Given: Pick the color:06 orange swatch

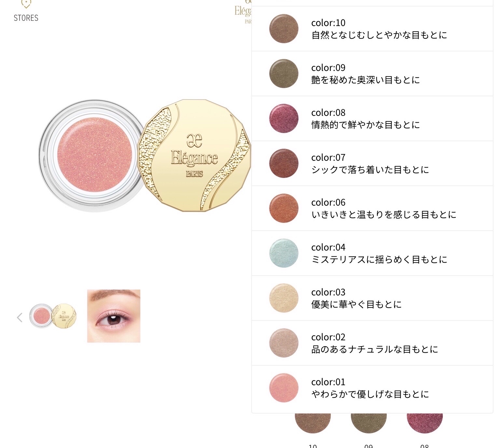Looking at the screenshot, I should [x=284, y=208].
